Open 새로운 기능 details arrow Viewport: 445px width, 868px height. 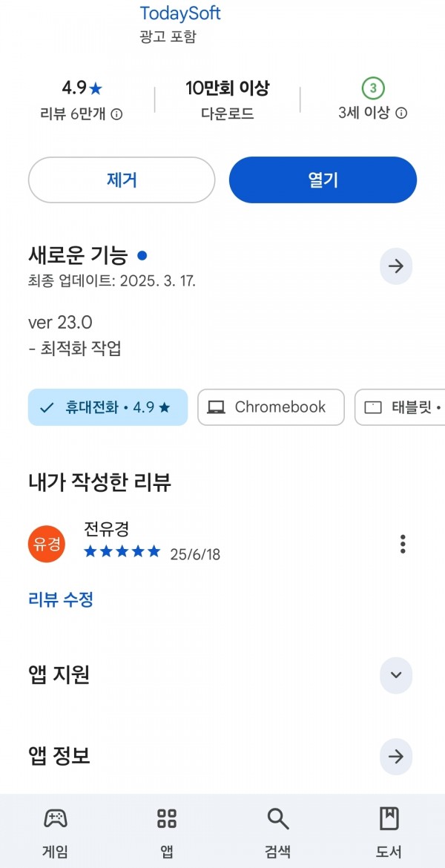tap(396, 266)
